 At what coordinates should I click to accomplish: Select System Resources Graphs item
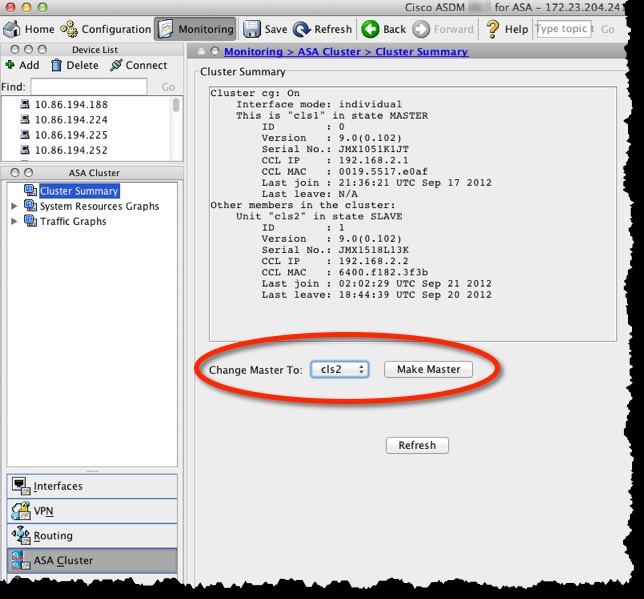(x=99, y=206)
